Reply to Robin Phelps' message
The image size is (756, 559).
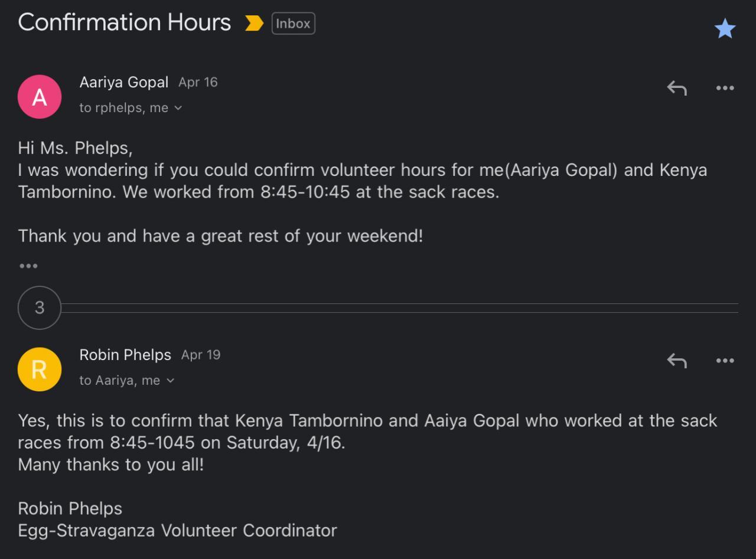coord(677,361)
